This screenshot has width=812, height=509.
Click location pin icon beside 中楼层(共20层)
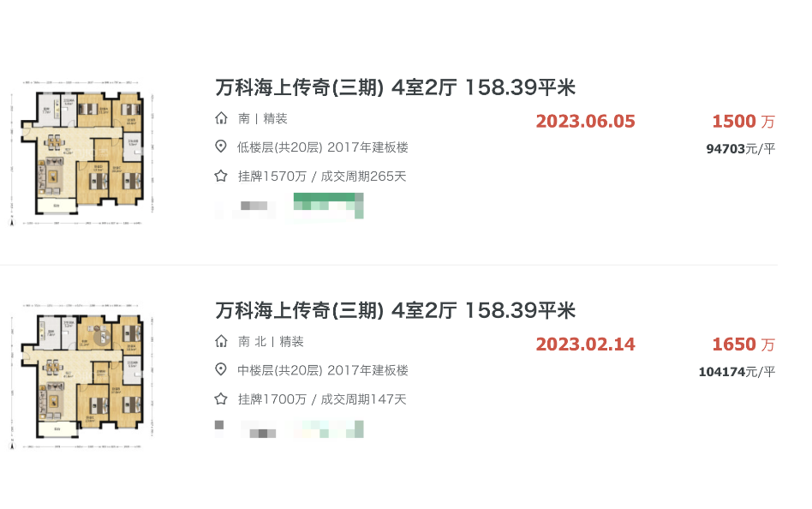pos(221,369)
